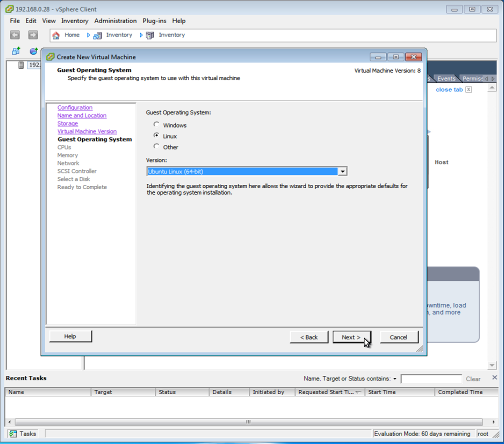Select the Other radio button
Image resolution: width=504 pixels, height=444 pixels.
click(156, 146)
